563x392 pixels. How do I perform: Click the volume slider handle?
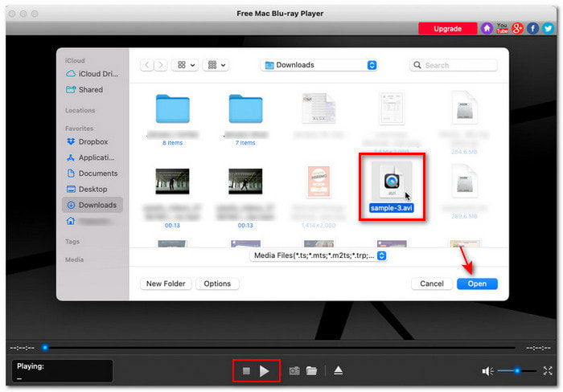coord(517,370)
